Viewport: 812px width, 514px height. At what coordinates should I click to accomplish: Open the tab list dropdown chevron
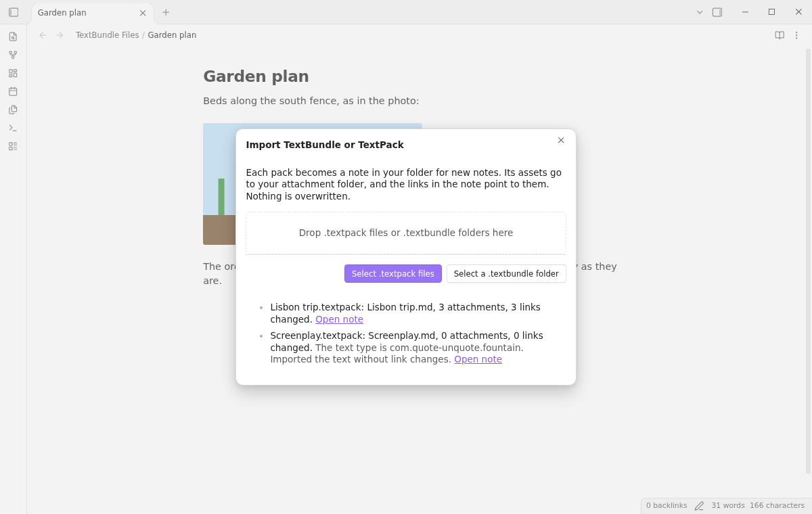click(700, 12)
